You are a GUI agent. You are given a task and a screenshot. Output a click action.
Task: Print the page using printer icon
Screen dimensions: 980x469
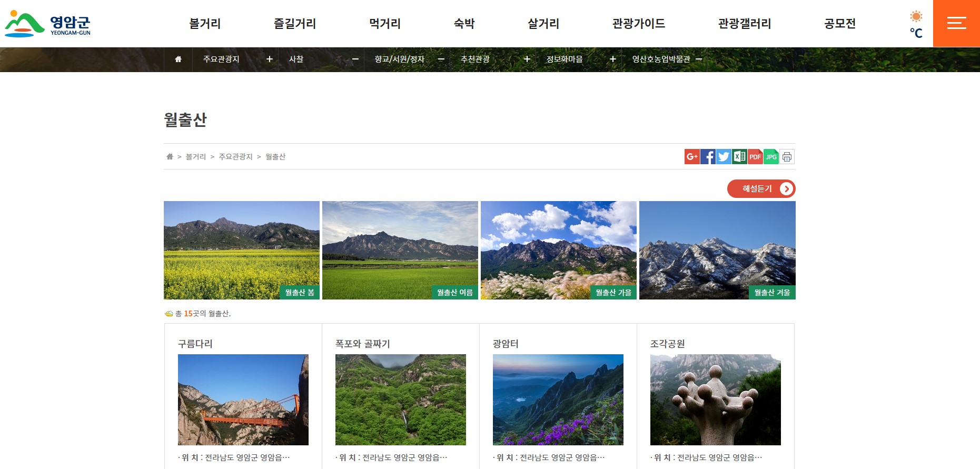click(x=787, y=157)
